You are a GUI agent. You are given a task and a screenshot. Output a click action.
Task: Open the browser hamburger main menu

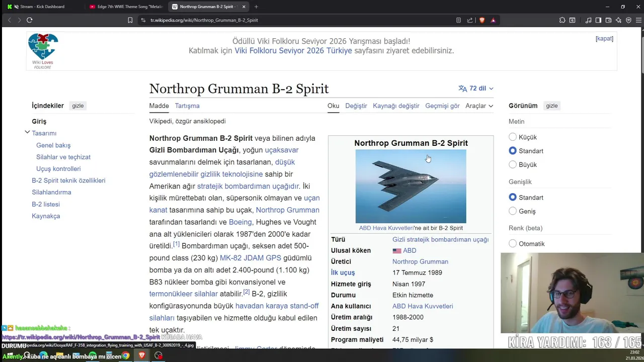coord(638,20)
